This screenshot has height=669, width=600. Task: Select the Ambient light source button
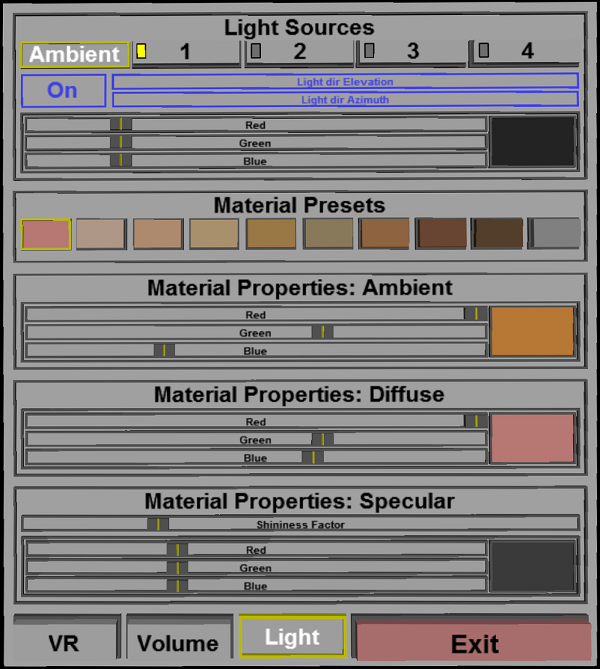[75, 54]
